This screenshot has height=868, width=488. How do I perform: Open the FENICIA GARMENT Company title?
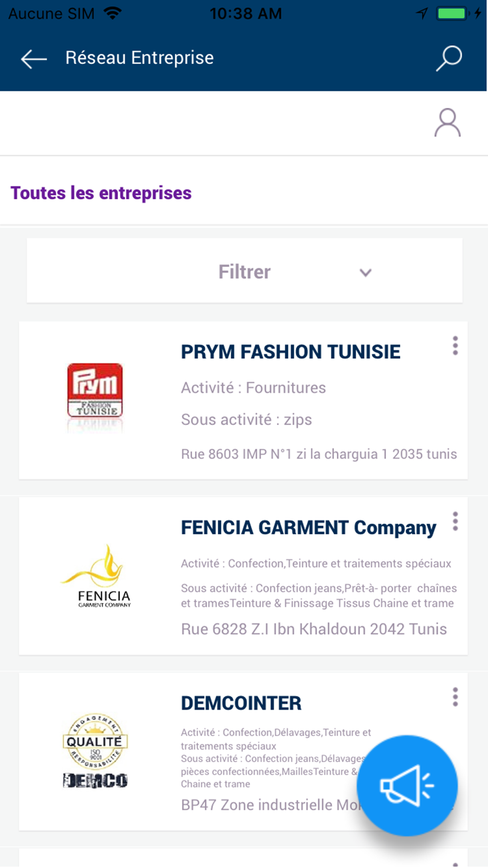coord(308,528)
